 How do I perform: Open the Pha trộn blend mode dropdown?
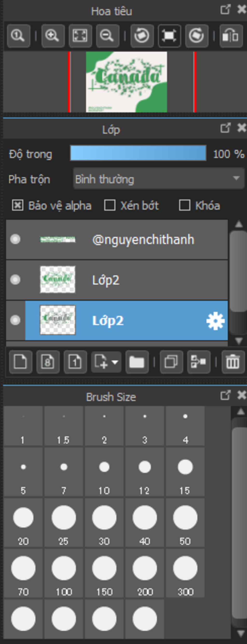(158, 179)
